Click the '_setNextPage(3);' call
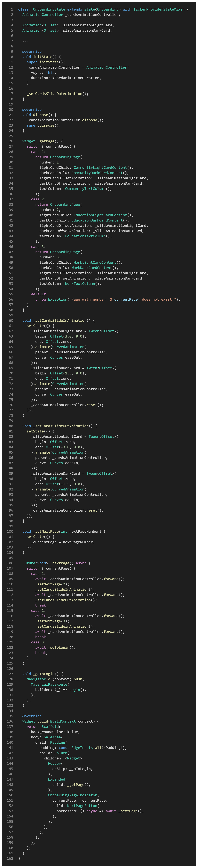The height and width of the screenshot is (868, 198). pos(52,621)
